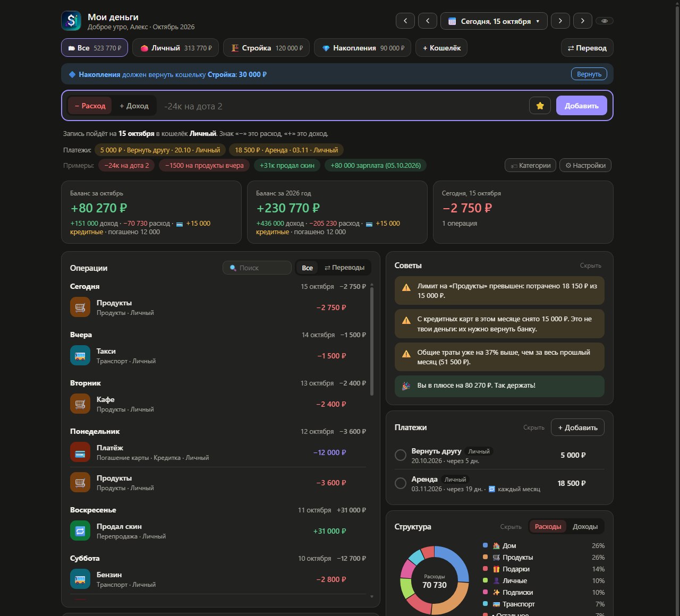Collapse the Структура panel with Скрыть
Image resolution: width=680 pixels, height=616 pixels.
coord(511,527)
